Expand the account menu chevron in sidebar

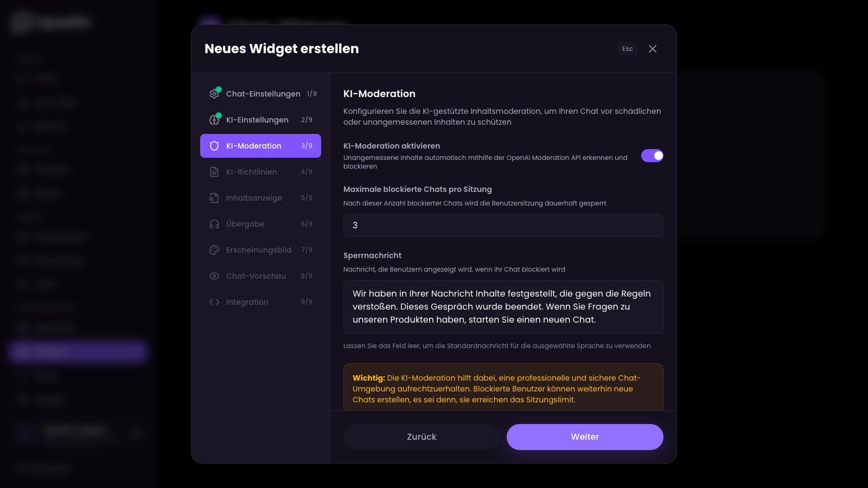tap(136, 433)
